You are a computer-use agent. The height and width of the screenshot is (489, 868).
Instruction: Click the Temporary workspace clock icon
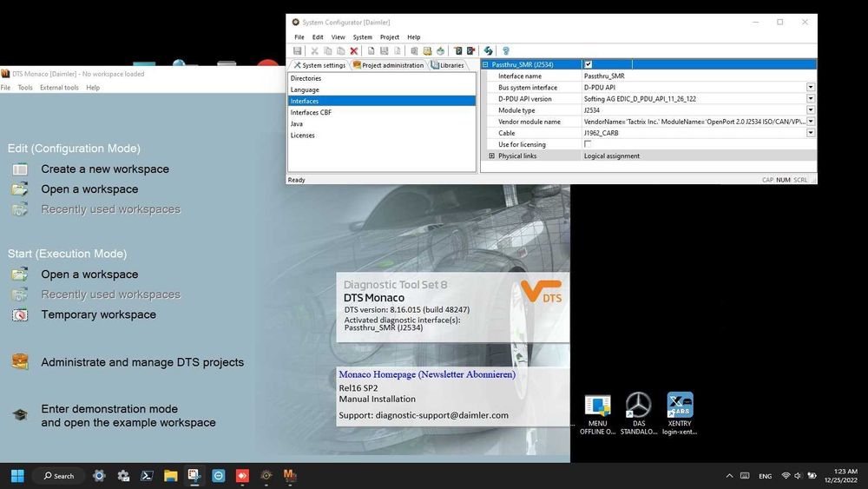tap(20, 315)
